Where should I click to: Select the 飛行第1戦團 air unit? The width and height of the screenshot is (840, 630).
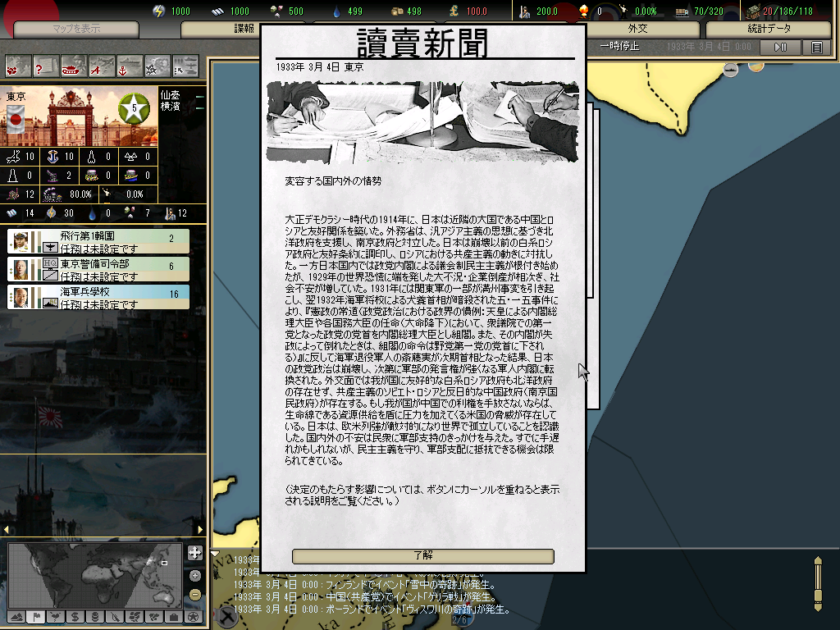pos(98,242)
